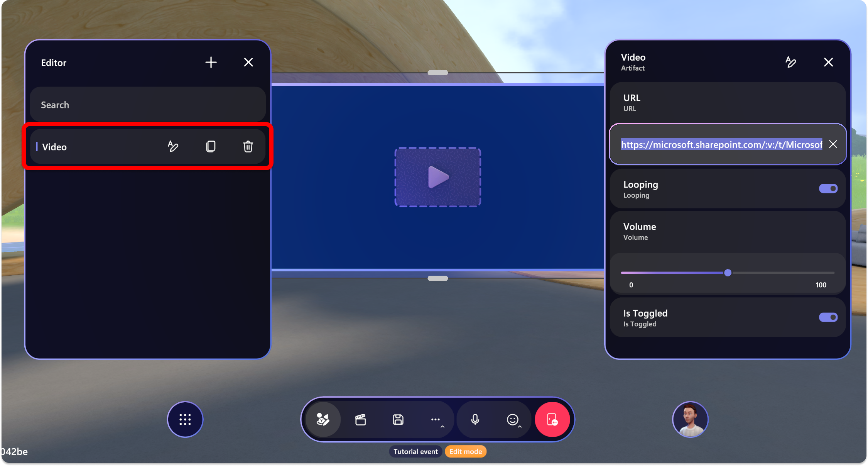Drag the Volume slider to adjust level
Viewport: 868px width, 466px height.
point(726,272)
